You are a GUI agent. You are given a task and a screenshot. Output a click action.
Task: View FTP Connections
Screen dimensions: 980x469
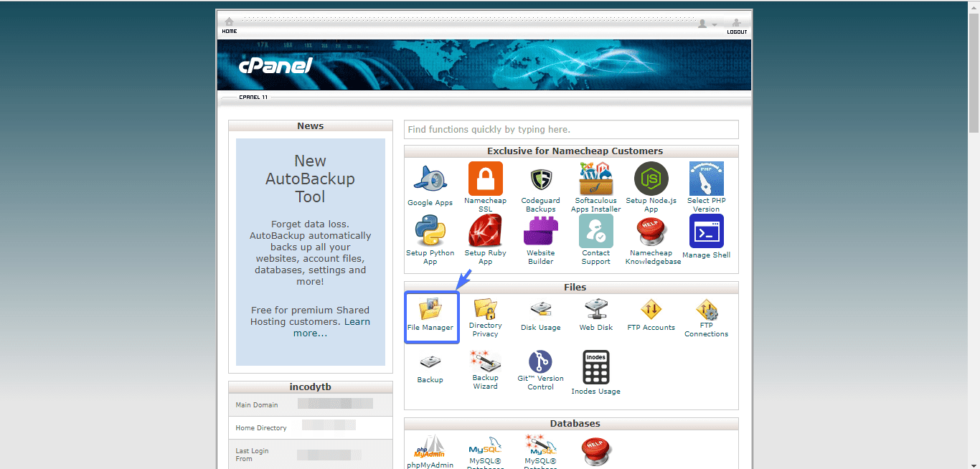pos(706,309)
